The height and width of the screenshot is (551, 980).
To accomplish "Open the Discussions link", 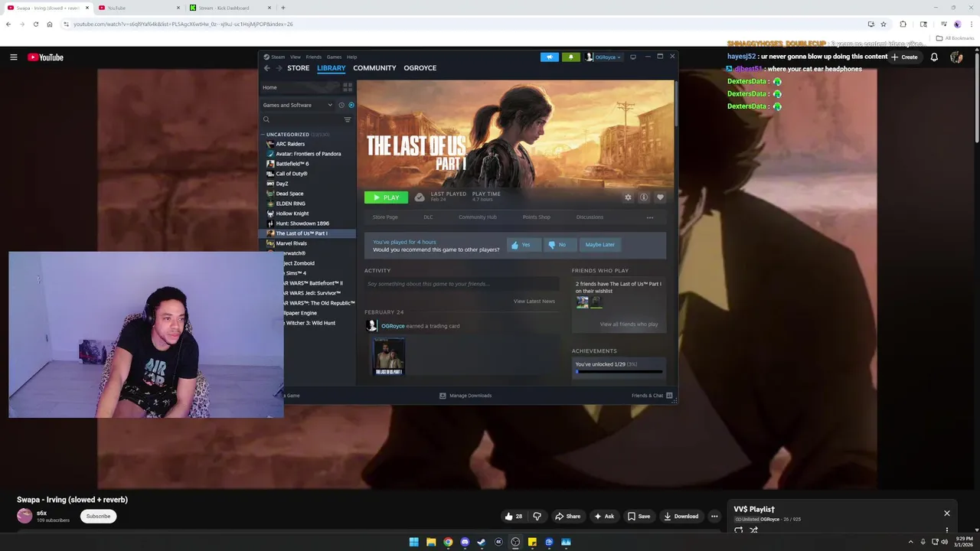I will (x=590, y=217).
